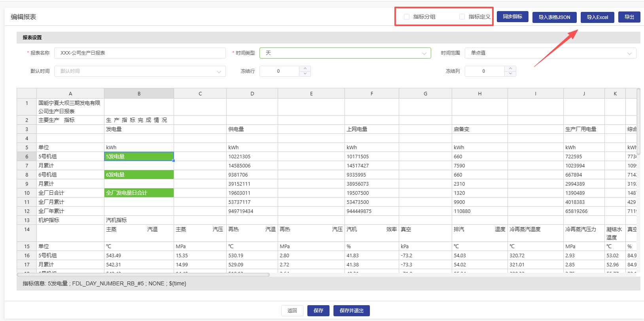Click the 报表名称 input field
Screen dimensions: 644x321
[140, 53]
